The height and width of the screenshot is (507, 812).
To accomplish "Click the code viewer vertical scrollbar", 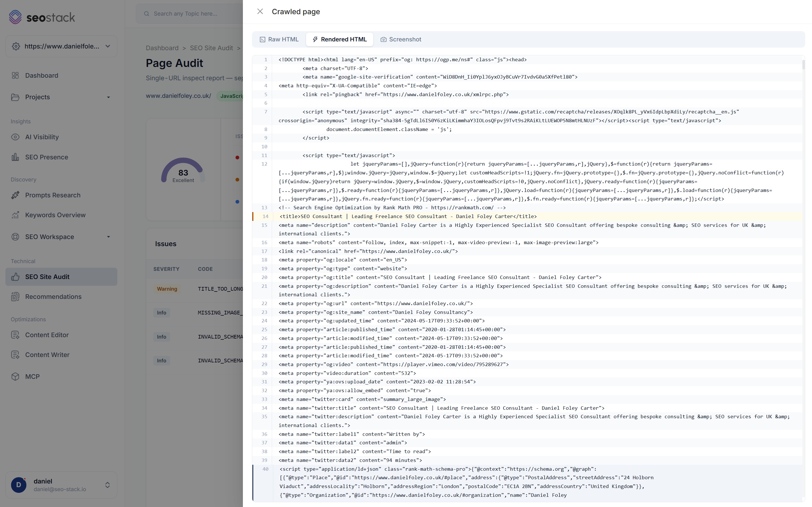I will [803, 65].
